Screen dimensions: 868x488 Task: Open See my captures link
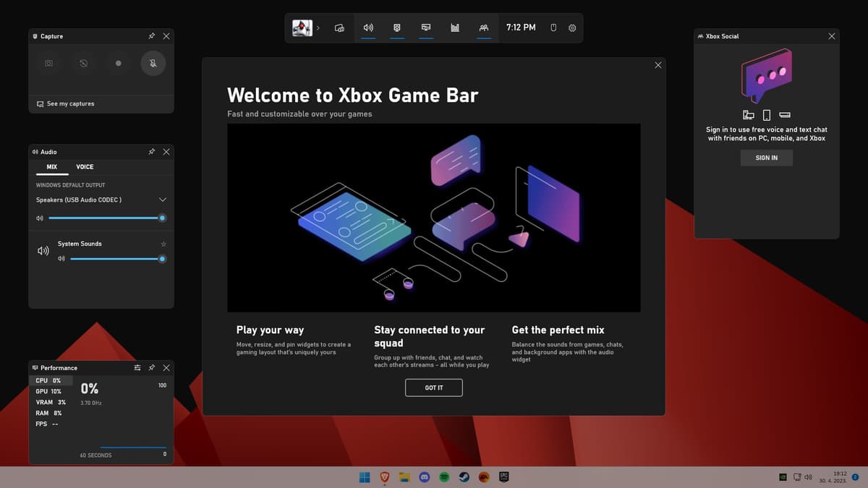(70, 104)
